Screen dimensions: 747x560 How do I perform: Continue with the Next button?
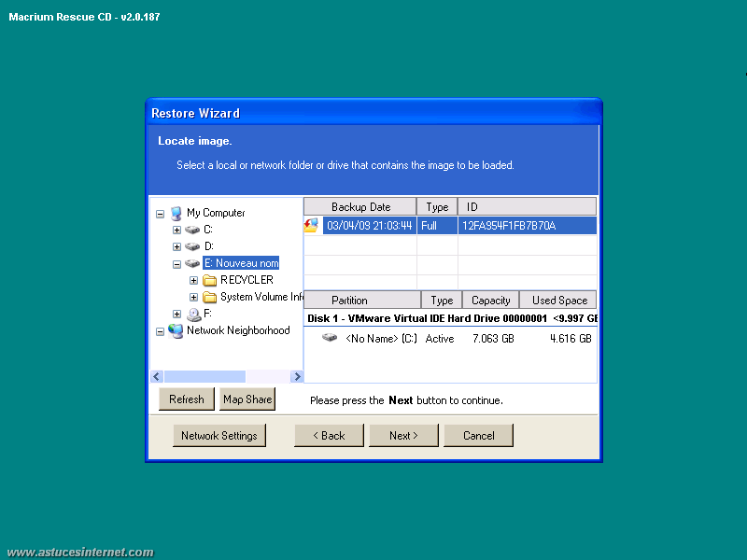pos(403,435)
